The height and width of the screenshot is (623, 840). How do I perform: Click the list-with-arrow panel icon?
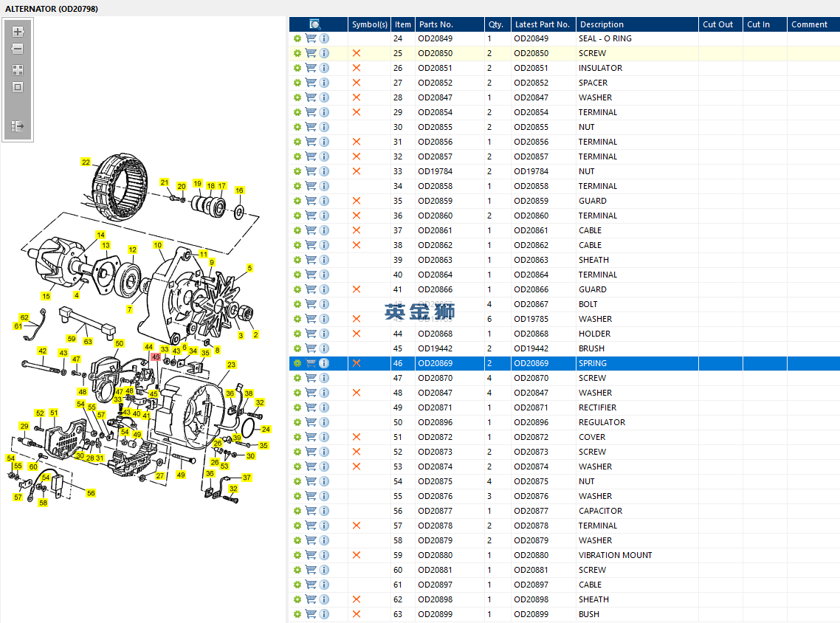point(18,126)
